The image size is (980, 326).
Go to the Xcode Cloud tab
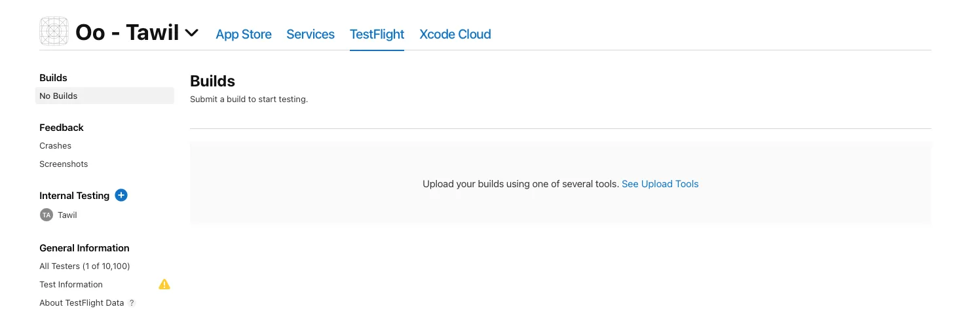tap(455, 34)
